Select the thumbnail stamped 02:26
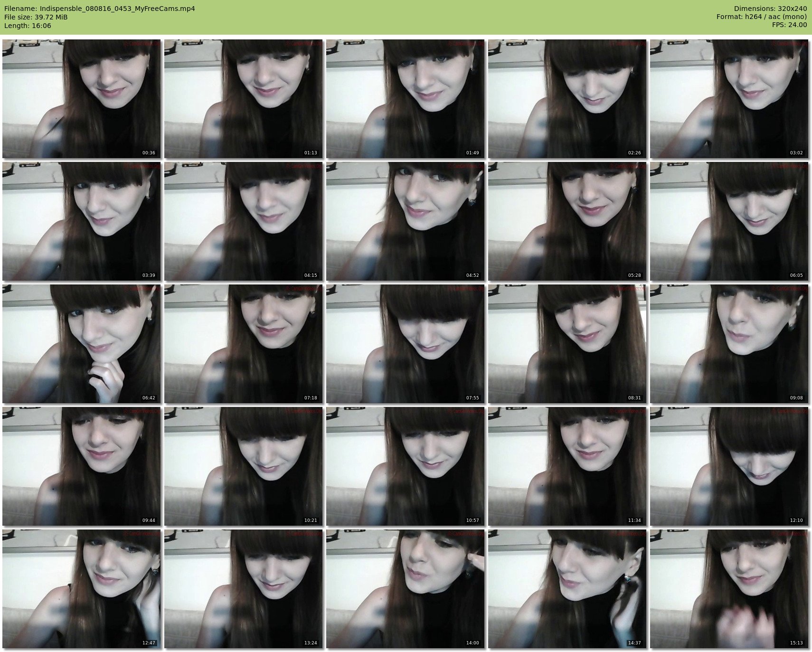This screenshot has height=652, width=812. pos(567,99)
